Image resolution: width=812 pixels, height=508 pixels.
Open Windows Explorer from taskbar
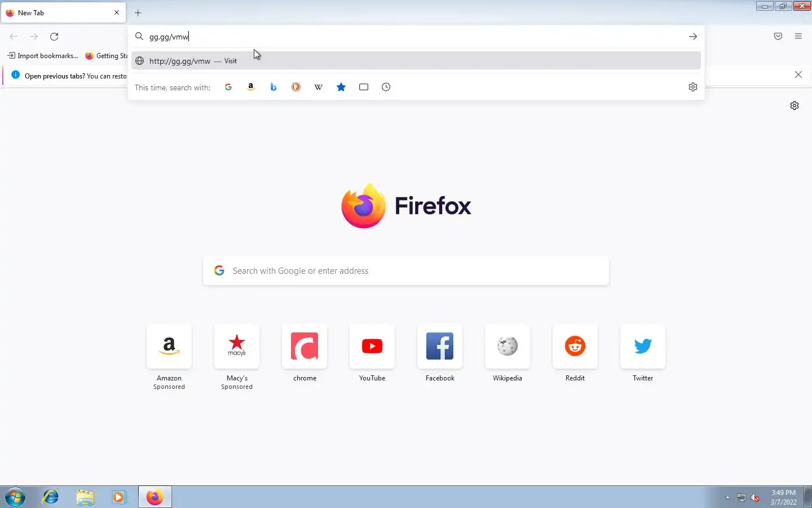tap(85, 497)
